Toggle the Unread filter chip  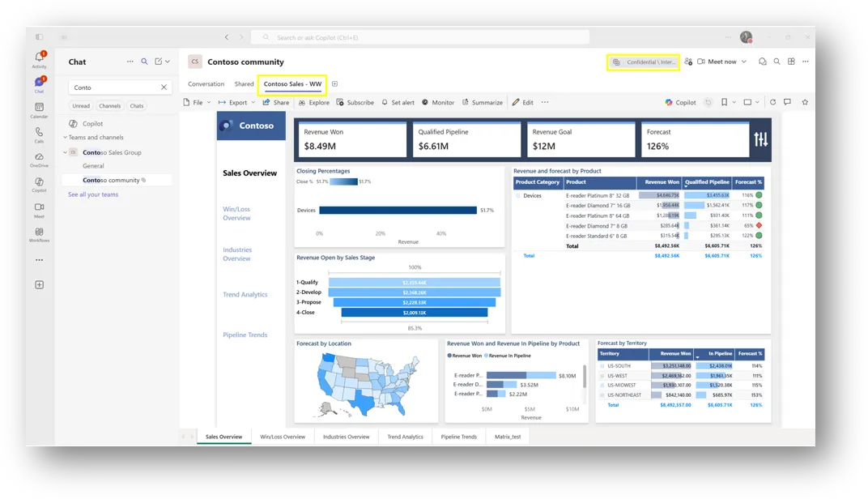click(81, 106)
